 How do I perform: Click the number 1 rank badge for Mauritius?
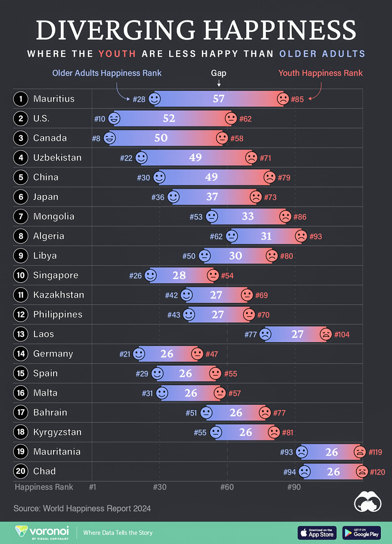pyautogui.click(x=21, y=99)
